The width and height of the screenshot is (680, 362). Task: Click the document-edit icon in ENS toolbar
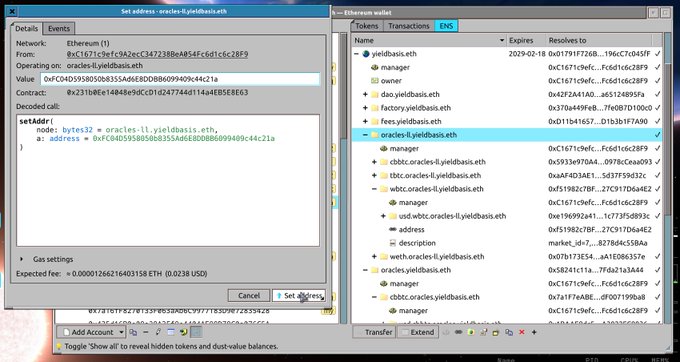484,332
